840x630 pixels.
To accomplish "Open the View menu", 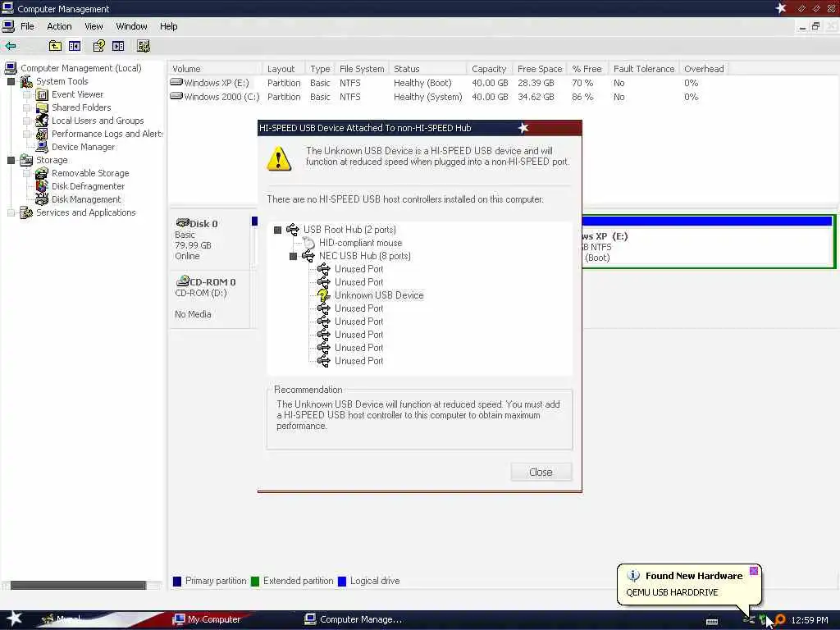I will click(x=94, y=26).
